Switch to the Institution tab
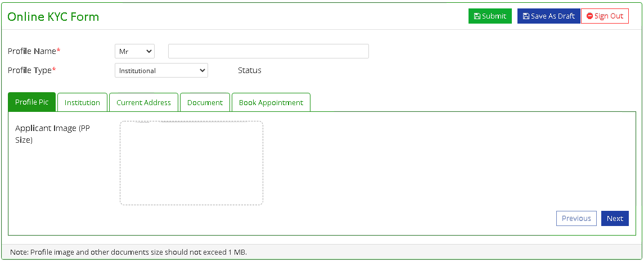Image resolution: width=644 pixels, height=262 pixels. (82, 102)
